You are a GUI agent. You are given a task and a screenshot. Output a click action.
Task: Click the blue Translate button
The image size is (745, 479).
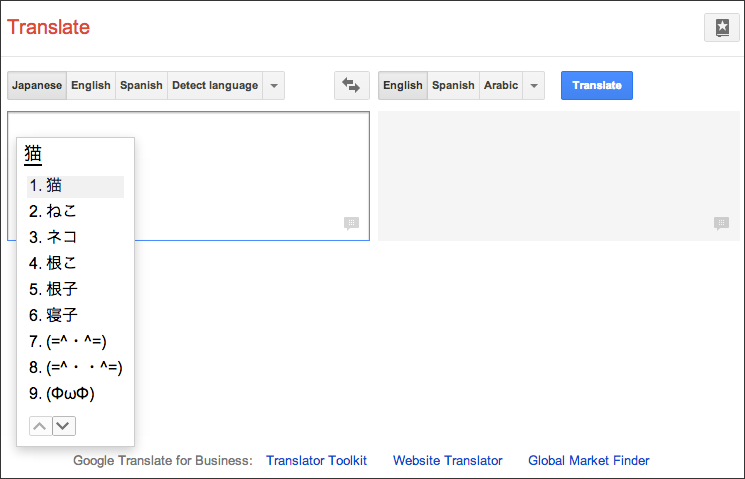coord(597,86)
